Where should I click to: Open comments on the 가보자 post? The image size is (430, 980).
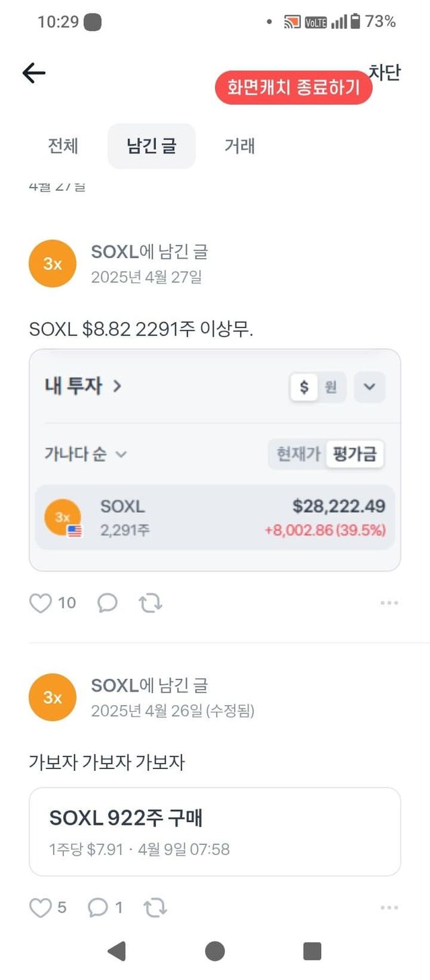[x=98, y=908]
